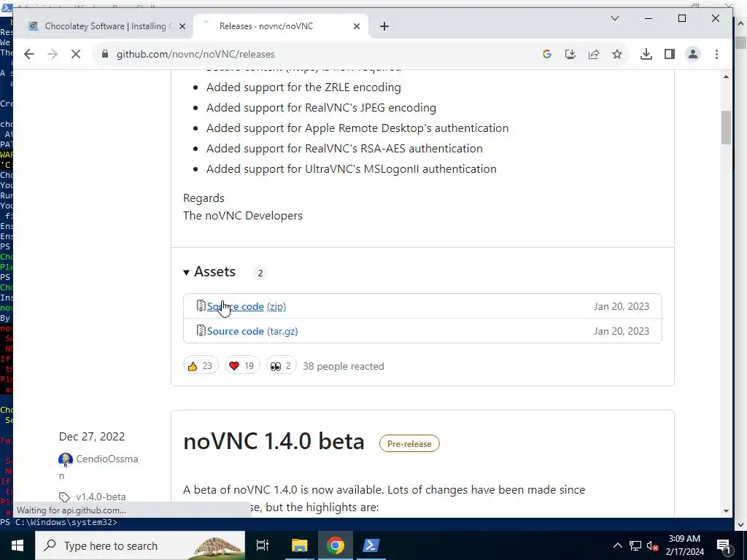Click PowerShell prompt line PS C:\Windows\system32>
The image size is (747, 560).
click(x=59, y=522)
